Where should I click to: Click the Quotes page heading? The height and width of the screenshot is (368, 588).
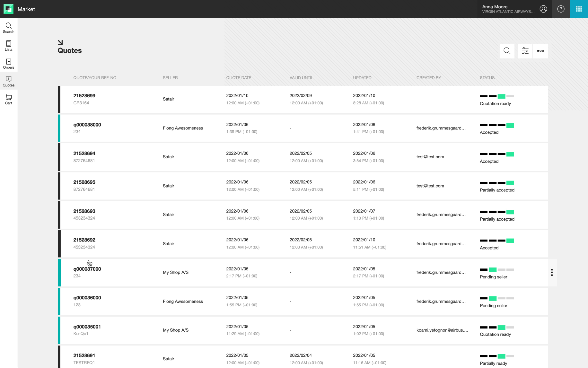[70, 50]
